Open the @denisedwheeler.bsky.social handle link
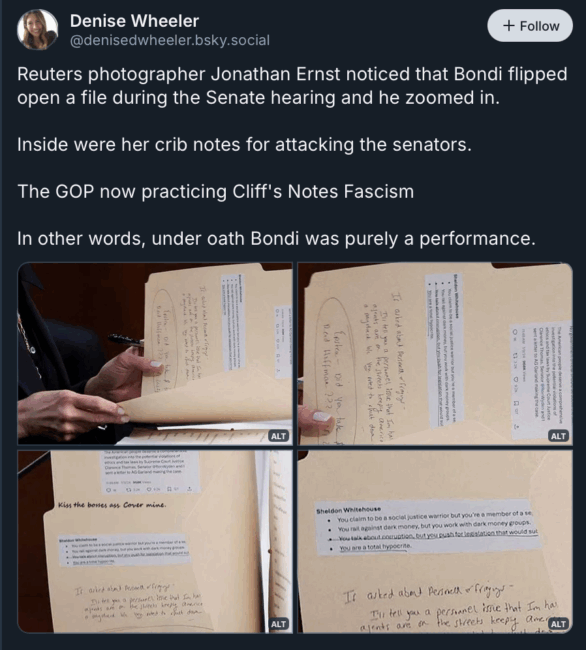 (170, 40)
